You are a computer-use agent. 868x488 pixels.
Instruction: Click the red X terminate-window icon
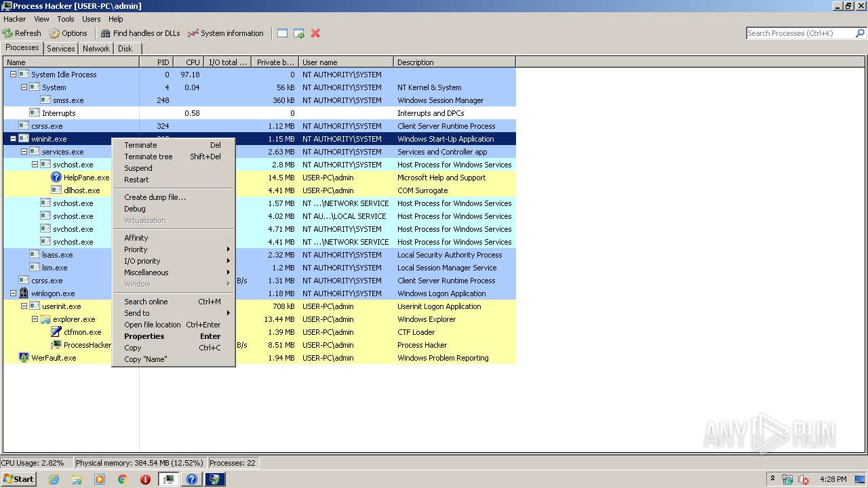coord(315,33)
